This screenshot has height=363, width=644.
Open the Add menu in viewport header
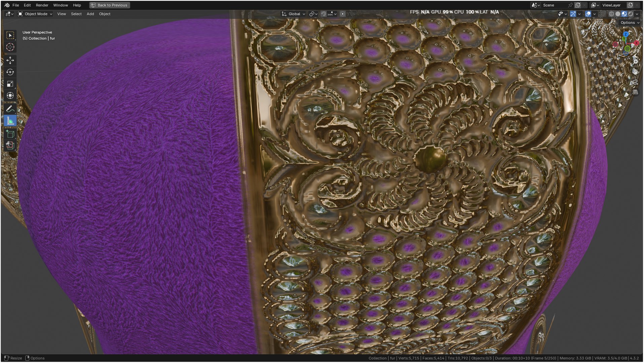pos(90,14)
